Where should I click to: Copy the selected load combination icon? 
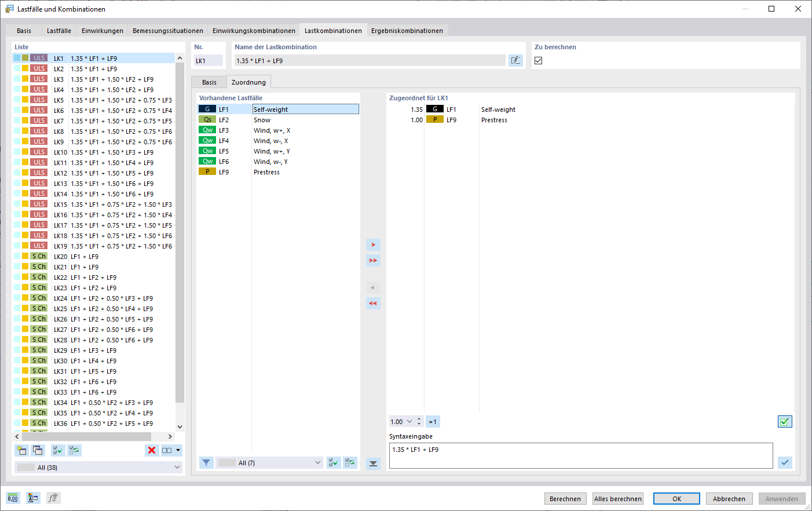[38, 450]
